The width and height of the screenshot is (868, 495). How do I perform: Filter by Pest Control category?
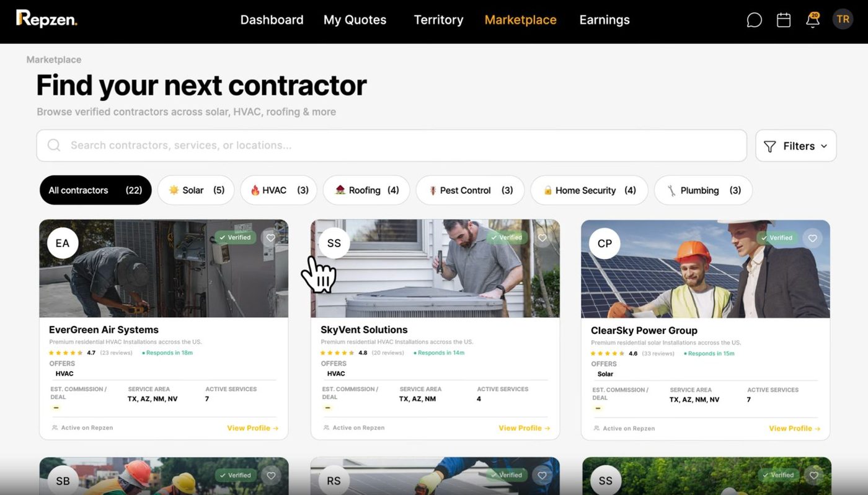pyautogui.click(x=470, y=190)
